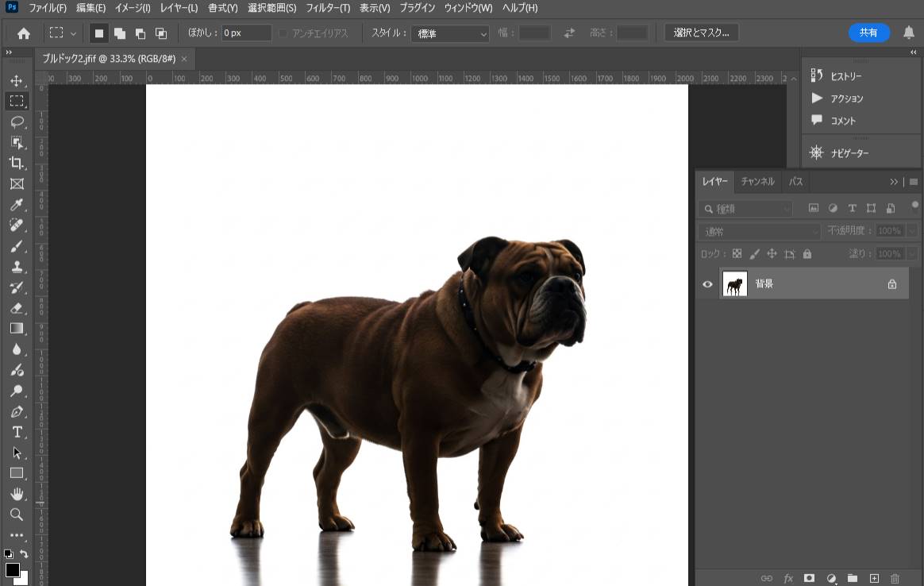This screenshot has width=924, height=586.
Task: Open the edit toolbar three-dots menu
Action: (x=17, y=535)
